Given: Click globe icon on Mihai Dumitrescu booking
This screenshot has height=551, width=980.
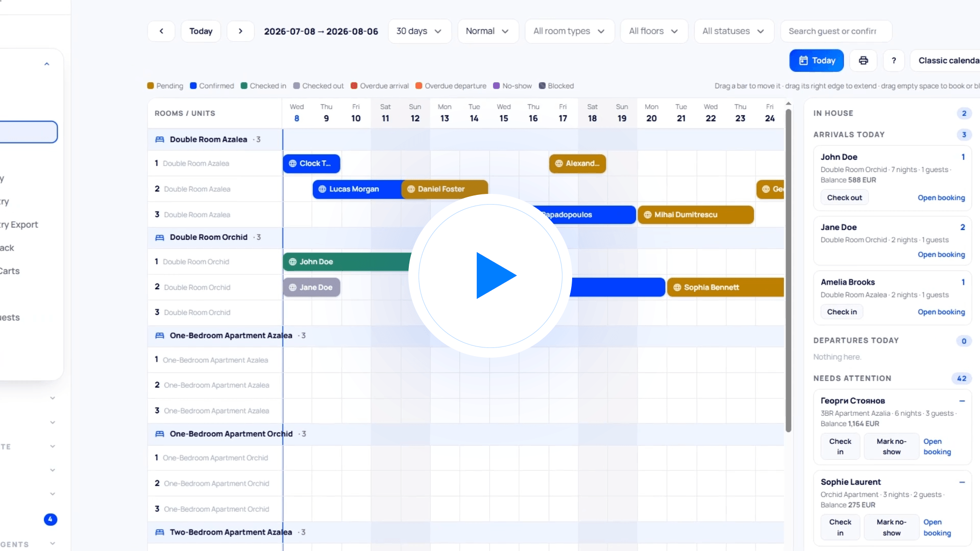Looking at the screenshot, I should [x=648, y=215].
